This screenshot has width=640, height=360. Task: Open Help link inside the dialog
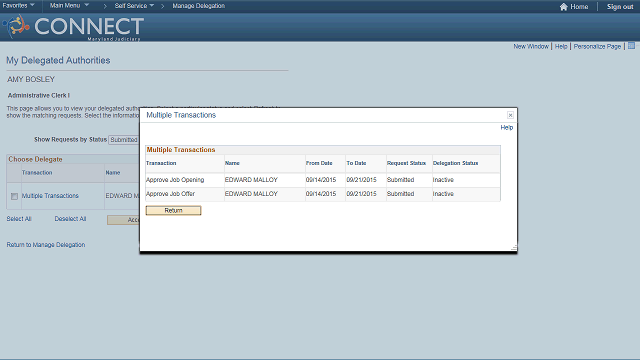(x=507, y=127)
